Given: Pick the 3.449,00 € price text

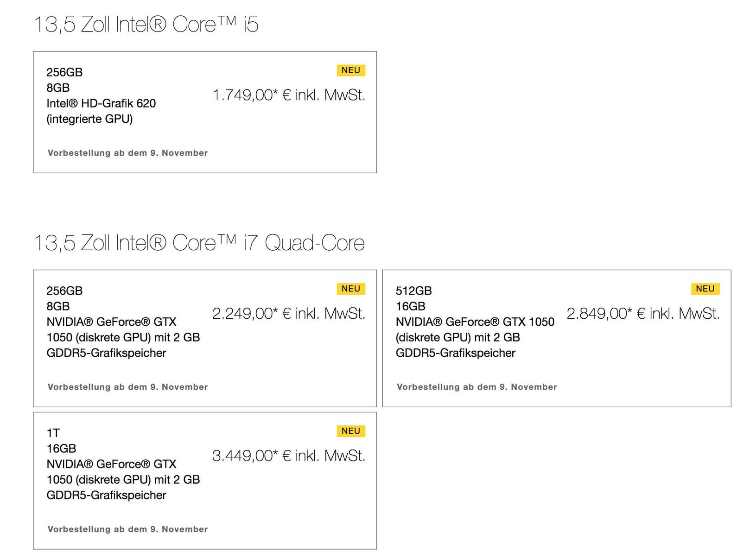Looking at the screenshot, I should click(289, 456).
